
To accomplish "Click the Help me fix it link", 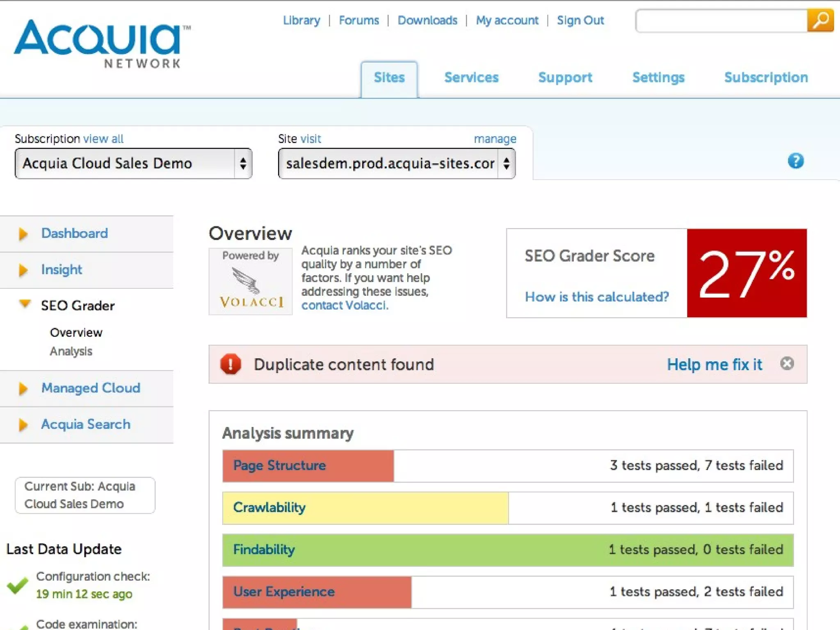I will tap(714, 365).
